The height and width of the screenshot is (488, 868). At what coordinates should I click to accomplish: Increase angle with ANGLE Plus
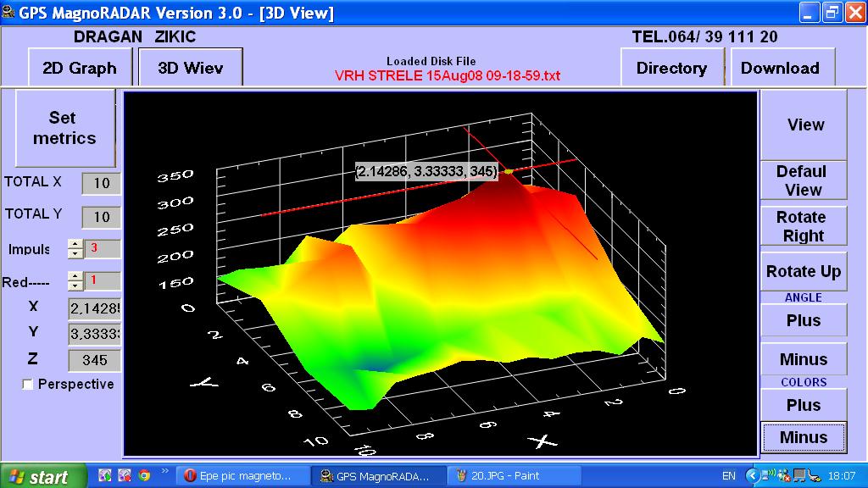pos(804,320)
